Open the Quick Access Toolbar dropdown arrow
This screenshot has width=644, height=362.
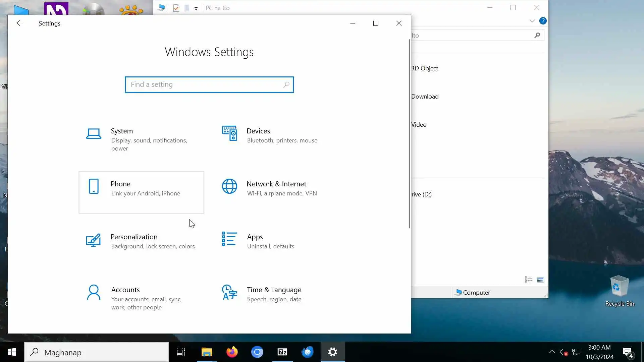(196, 8)
